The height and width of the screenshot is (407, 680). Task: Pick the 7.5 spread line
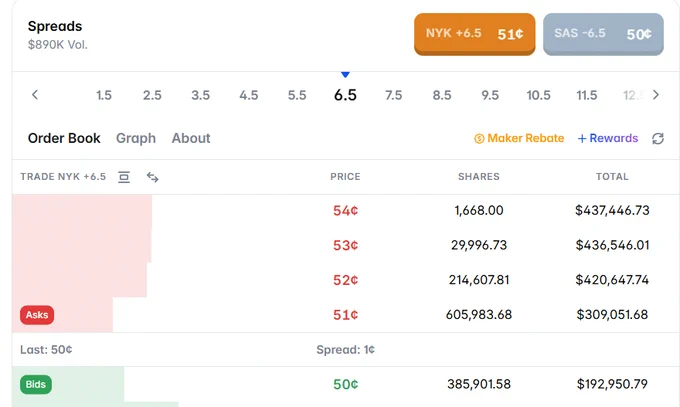[x=393, y=95]
